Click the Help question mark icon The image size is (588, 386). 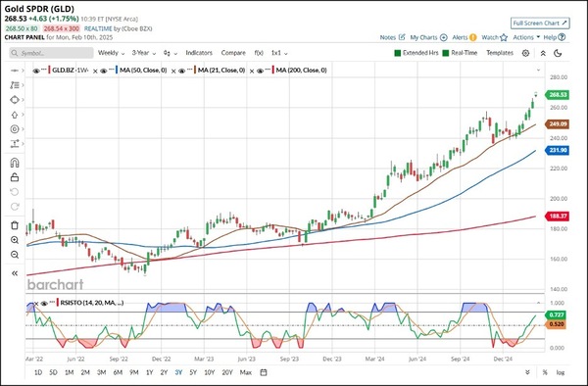(x=562, y=37)
